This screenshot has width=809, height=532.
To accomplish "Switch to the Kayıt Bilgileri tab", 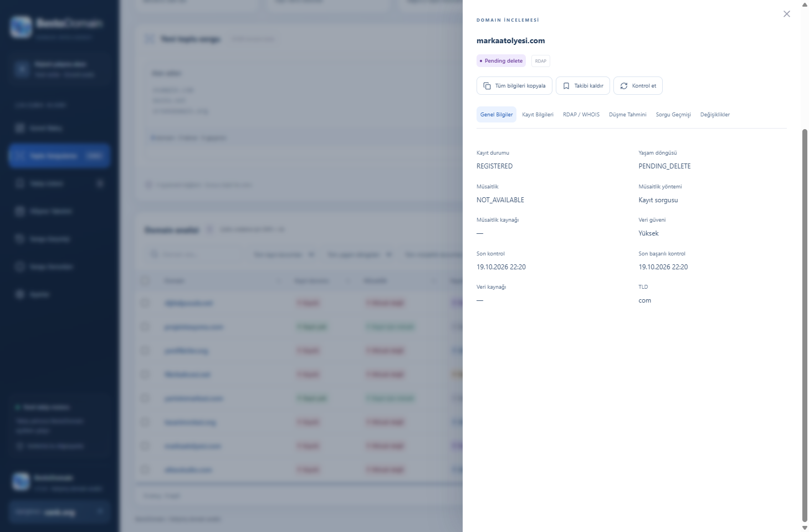I will (537, 115).
